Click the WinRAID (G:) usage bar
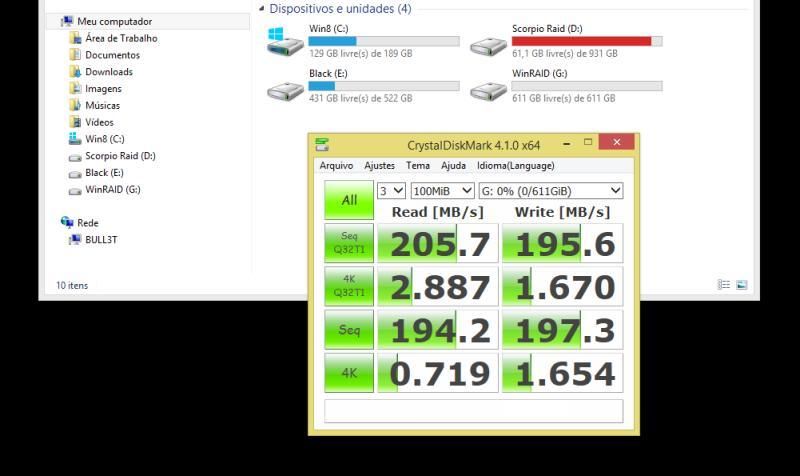Screen dimensions: 800x476 point(587,86)
